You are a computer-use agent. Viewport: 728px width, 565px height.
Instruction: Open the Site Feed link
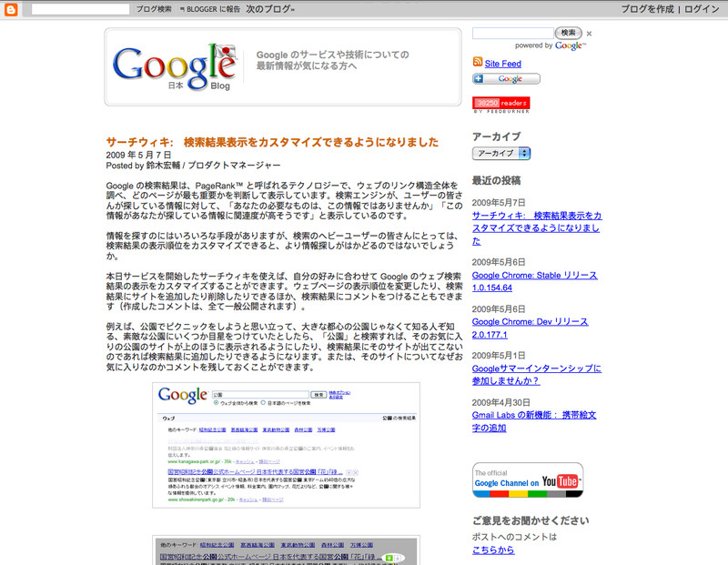pos(503,64)
